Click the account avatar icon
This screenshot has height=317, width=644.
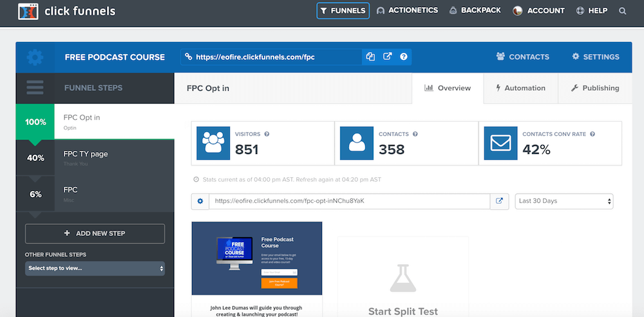tap(518, 11)
